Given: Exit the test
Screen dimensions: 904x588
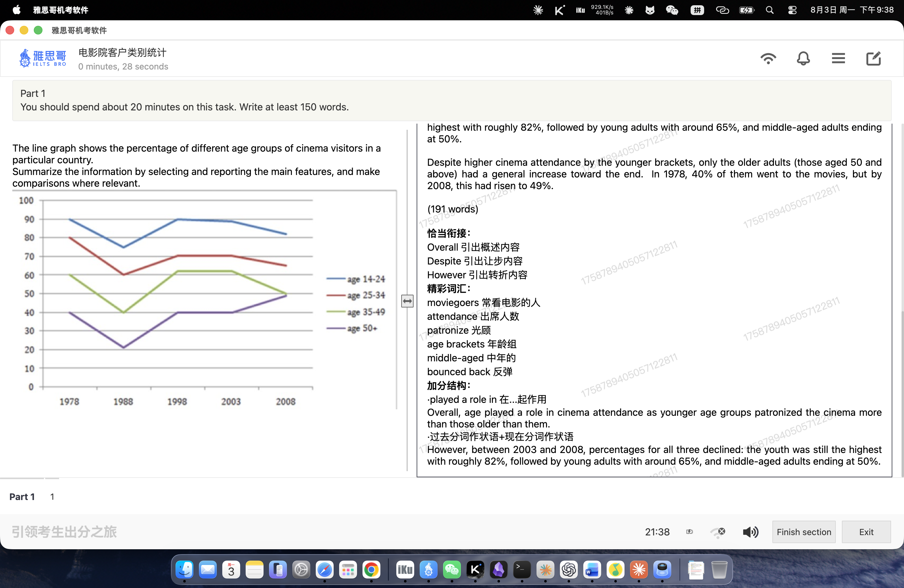Looking at the screenshot, I should [x=866, y=532].
